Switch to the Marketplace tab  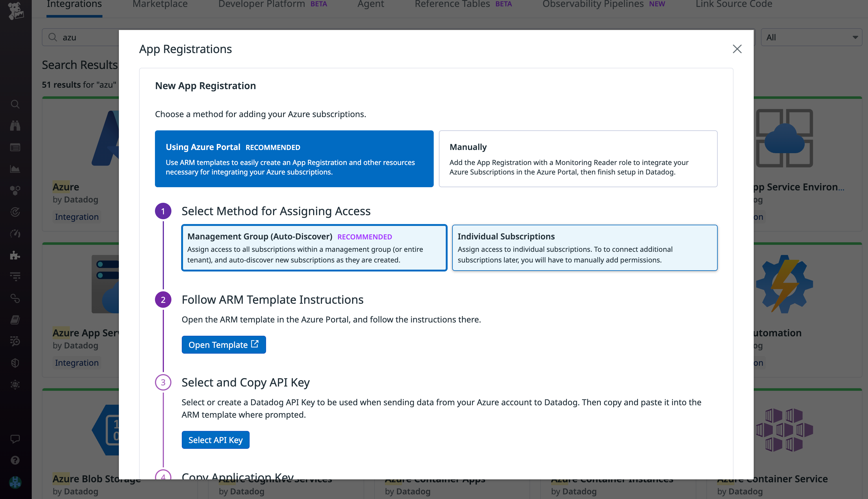(160, 4)
